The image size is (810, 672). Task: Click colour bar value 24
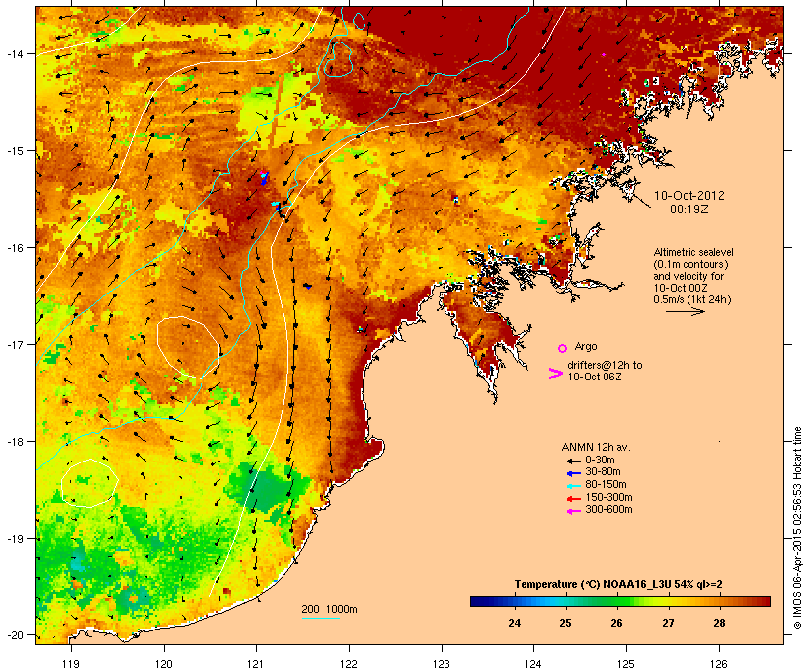[514, 623]
